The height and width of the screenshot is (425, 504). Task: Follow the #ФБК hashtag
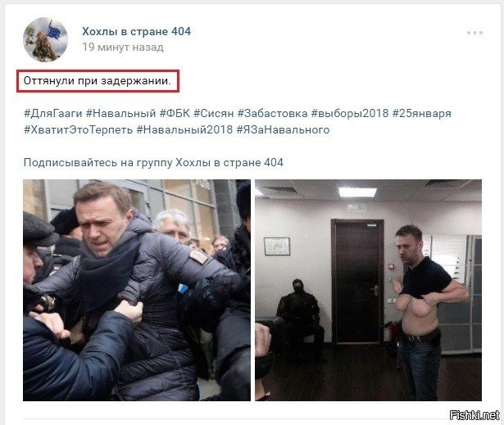pyautogui.click(x=175, y=113)
